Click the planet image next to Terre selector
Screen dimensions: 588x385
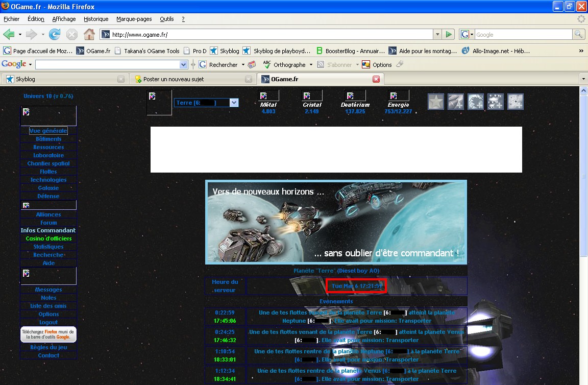[x=159, y=103]
